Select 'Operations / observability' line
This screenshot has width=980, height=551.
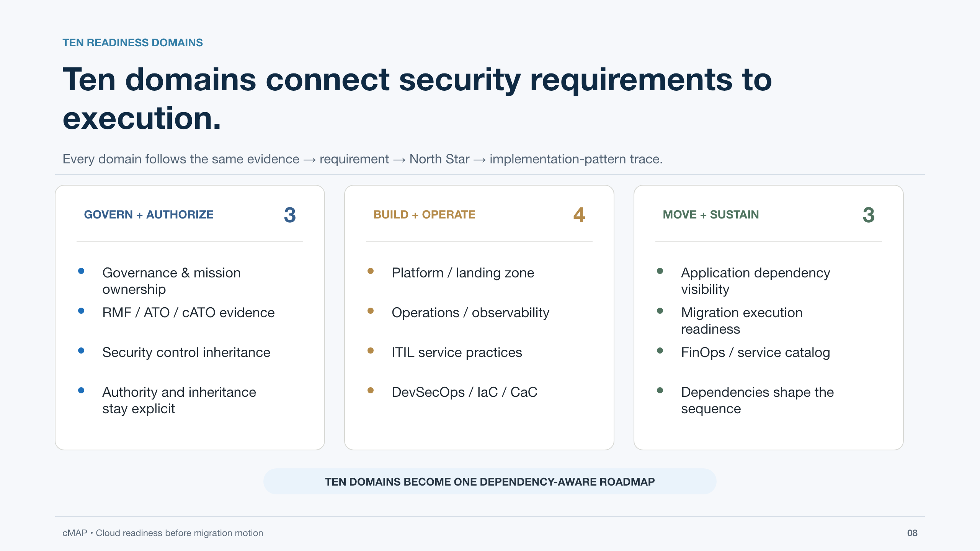click(x=470, y=313)
